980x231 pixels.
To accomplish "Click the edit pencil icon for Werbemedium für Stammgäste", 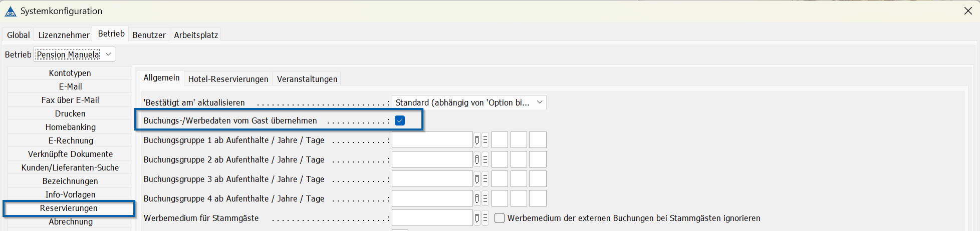I will click(x=476, y=218).
